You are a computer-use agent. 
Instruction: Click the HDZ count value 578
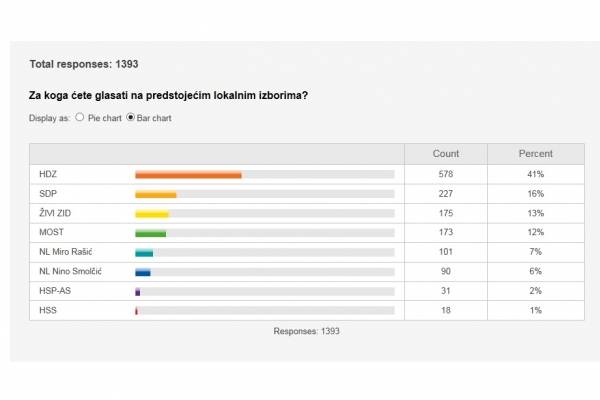click(445, 174)
